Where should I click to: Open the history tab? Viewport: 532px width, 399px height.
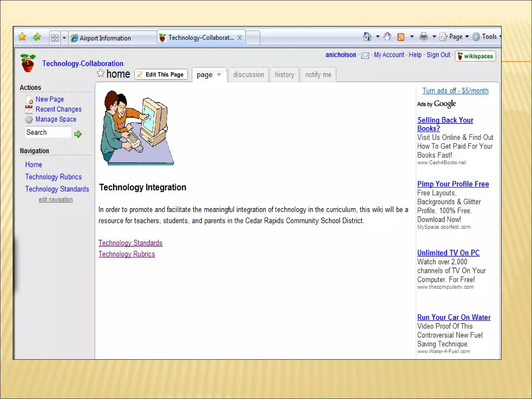pyautogui.click(x=284, y=75)
